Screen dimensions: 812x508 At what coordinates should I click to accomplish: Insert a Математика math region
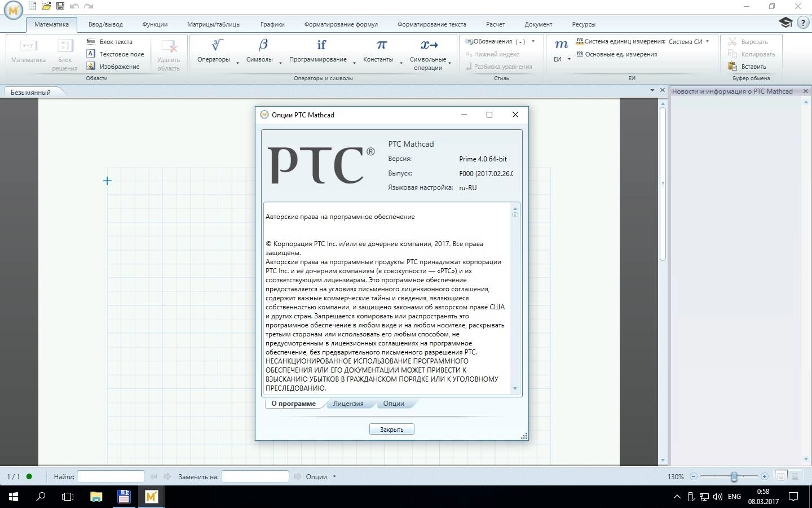[x=28, y=52]
